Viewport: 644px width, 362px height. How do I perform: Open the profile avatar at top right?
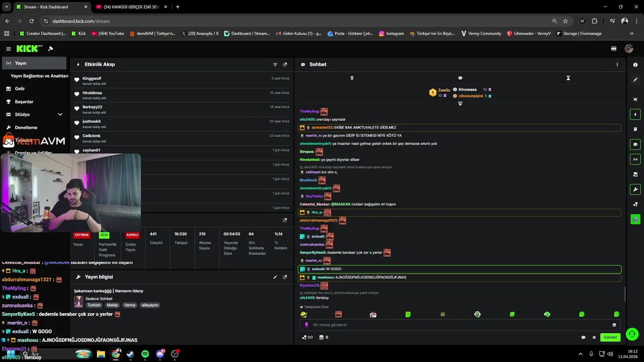(x=629, y=49)
